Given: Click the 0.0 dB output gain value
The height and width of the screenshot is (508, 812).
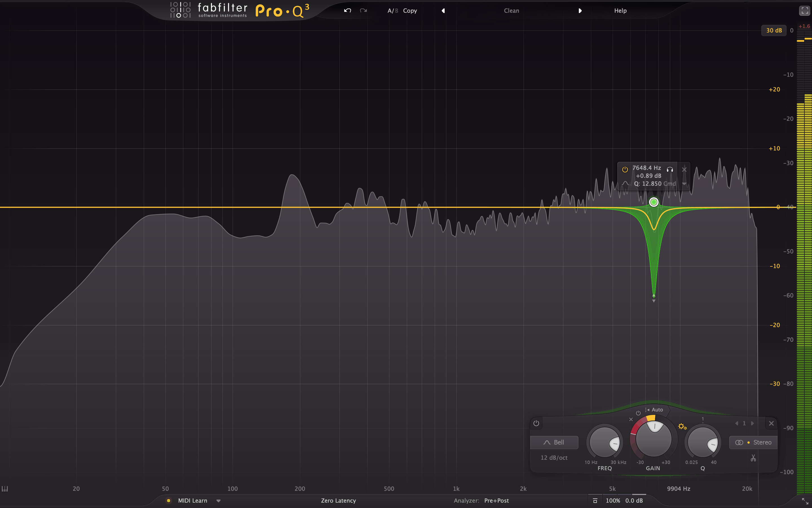Looking at the screenshot, I should click(x=634, y=501).
